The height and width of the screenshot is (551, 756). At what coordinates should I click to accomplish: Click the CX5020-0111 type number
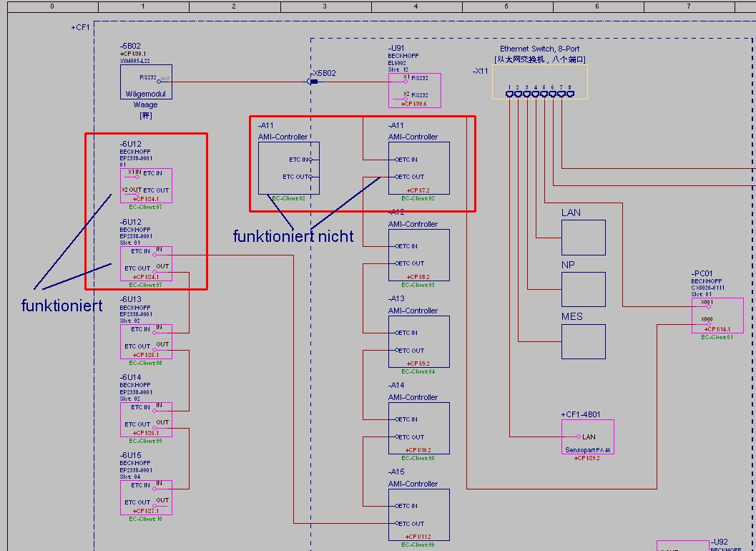708,288
